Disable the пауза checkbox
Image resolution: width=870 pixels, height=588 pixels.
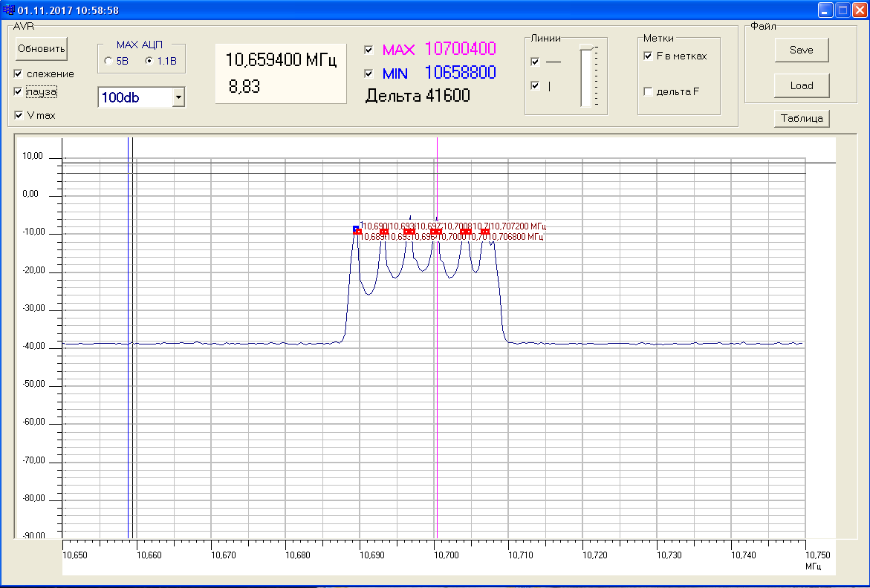(19, 91)
